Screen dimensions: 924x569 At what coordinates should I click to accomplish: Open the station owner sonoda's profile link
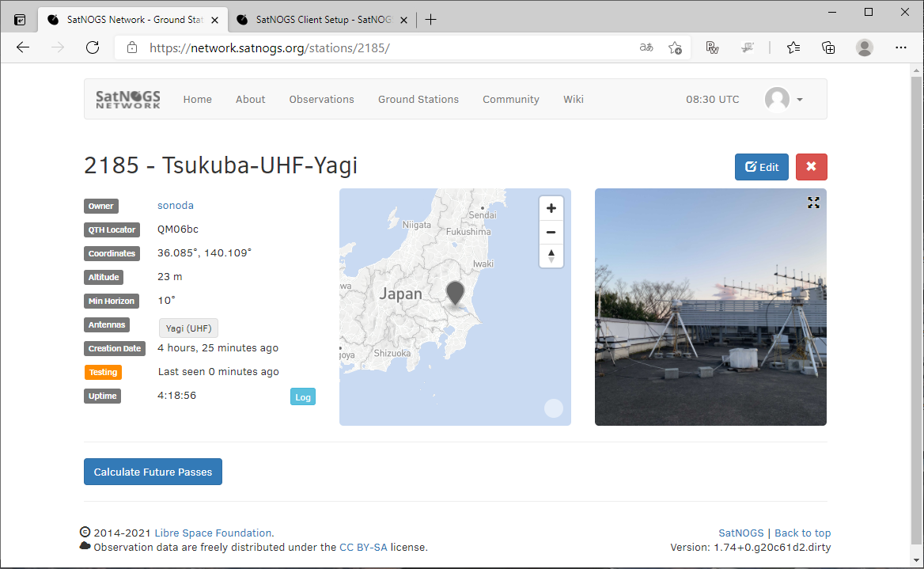coord(175,205)
